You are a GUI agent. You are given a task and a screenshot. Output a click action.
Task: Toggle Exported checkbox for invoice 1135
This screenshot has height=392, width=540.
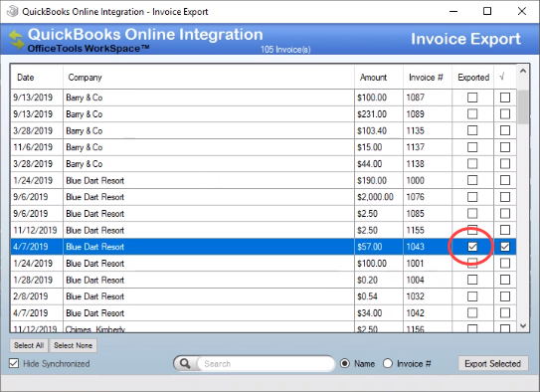tap(472, 130)
